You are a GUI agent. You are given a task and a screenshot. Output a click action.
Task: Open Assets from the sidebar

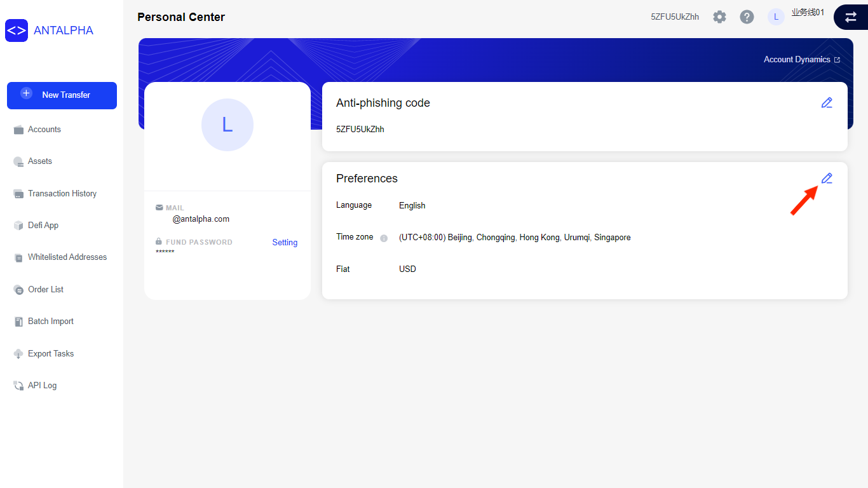coord(40,161)
